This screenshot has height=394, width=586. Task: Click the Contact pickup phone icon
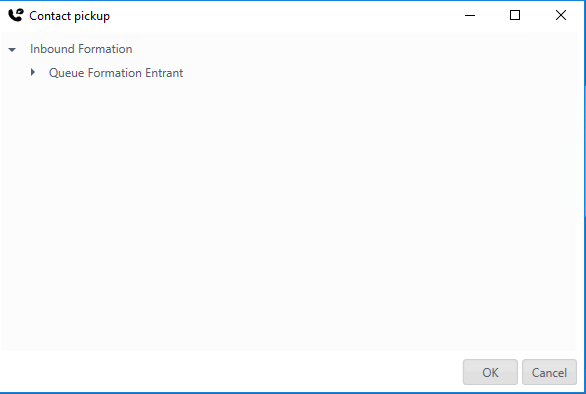pos(16,15)
